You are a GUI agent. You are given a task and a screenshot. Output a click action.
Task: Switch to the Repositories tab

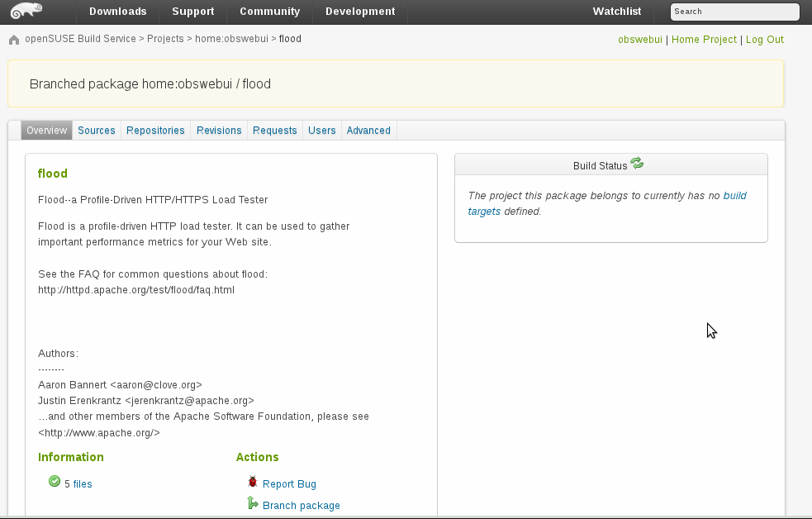(x=155, y=131)
